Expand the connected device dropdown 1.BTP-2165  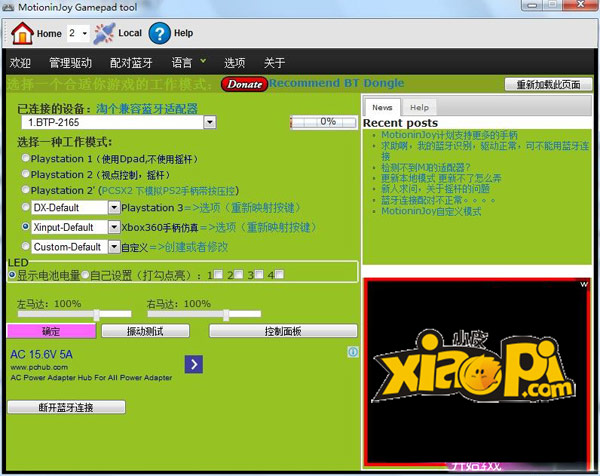210,122
